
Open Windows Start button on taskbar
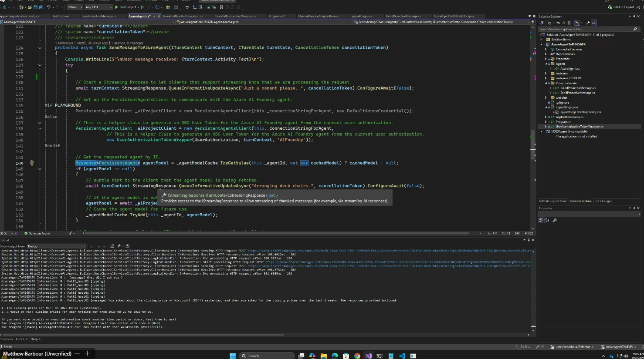point(233,356)
